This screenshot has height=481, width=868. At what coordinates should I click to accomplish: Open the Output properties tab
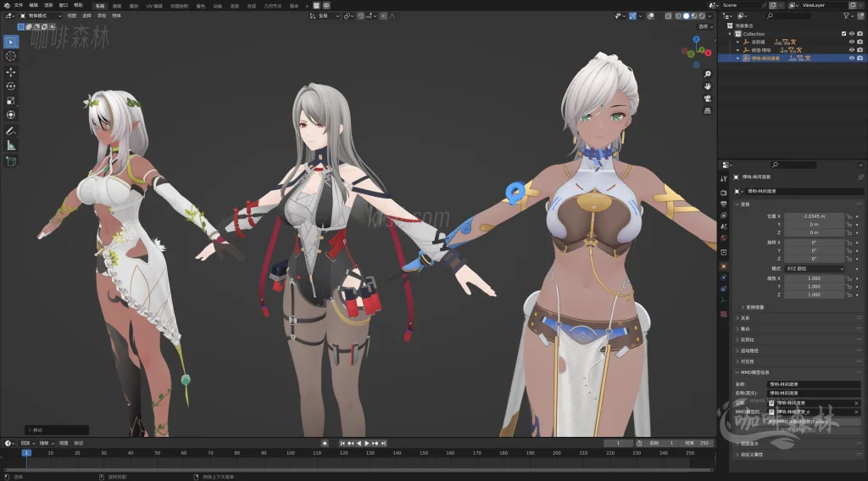coord(724,204)
